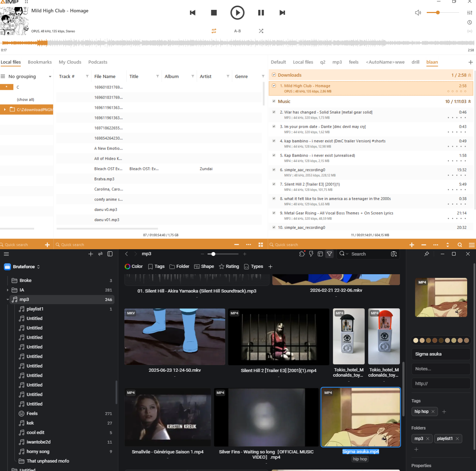Click the circled Play button in AIMP
This screenshot has width=476, height=471.
237,13
